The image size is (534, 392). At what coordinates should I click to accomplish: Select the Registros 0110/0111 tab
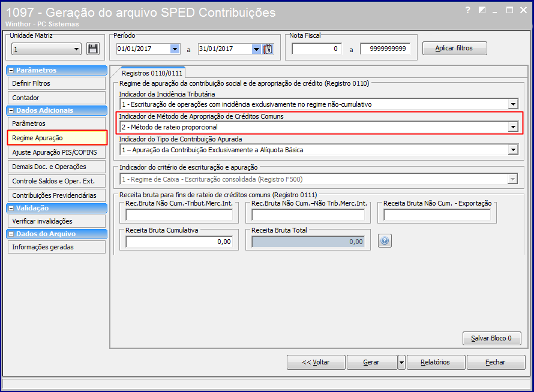pos(152,73)
